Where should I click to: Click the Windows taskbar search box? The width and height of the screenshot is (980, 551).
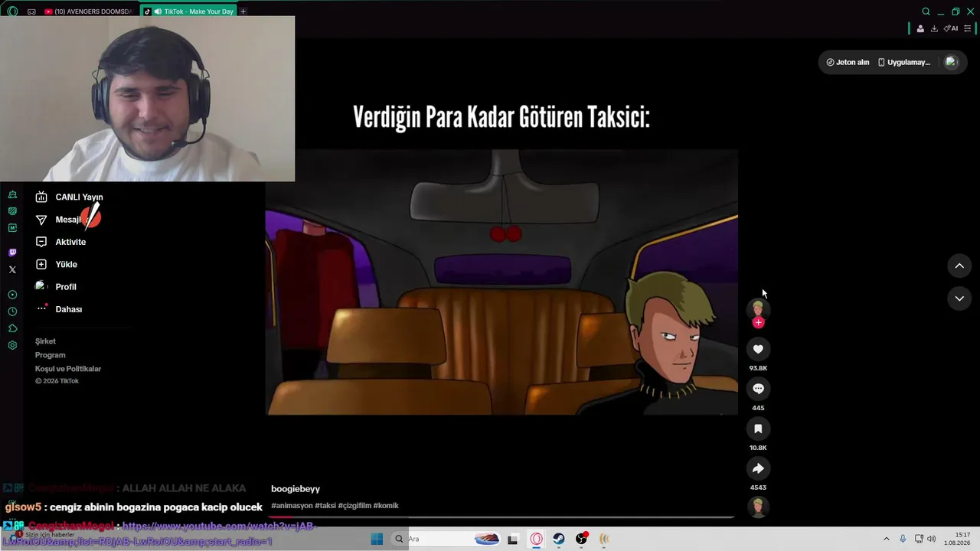(x=446, y=539)
